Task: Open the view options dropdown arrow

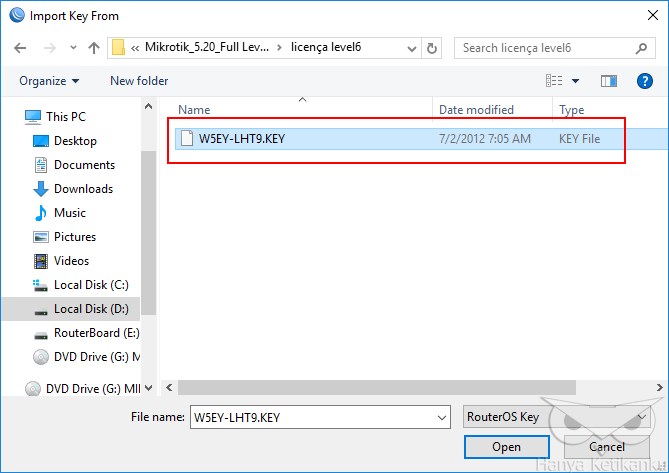Action: tap(575, 81)
